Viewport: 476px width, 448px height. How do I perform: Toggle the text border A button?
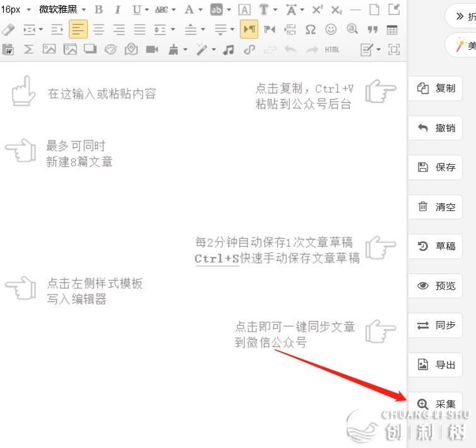[244, 10]
